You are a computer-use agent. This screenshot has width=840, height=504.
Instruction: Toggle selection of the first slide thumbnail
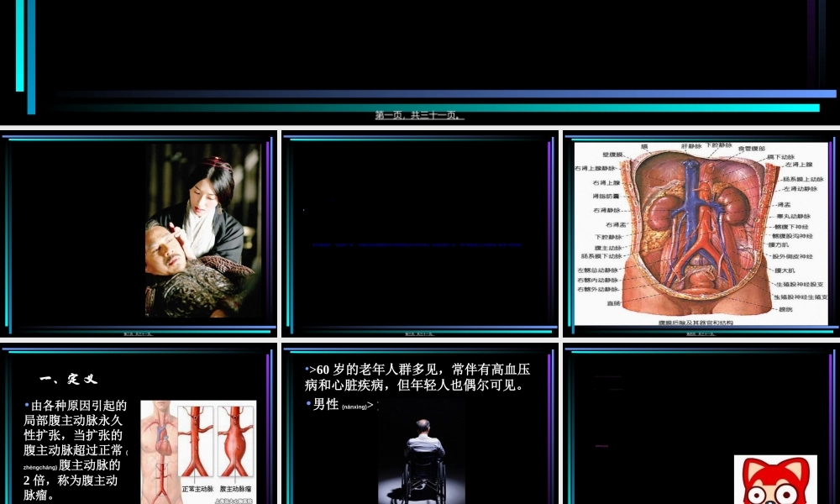tap(139, 231)
